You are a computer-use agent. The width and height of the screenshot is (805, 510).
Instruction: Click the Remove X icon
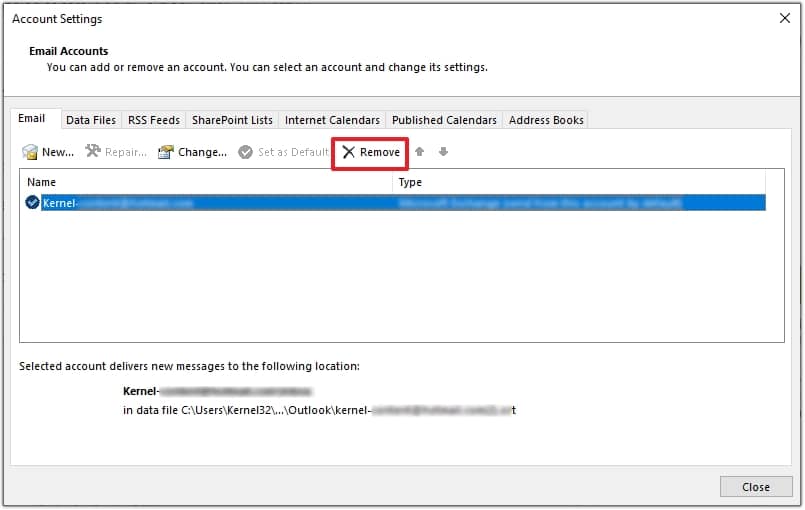coord(349,152)
